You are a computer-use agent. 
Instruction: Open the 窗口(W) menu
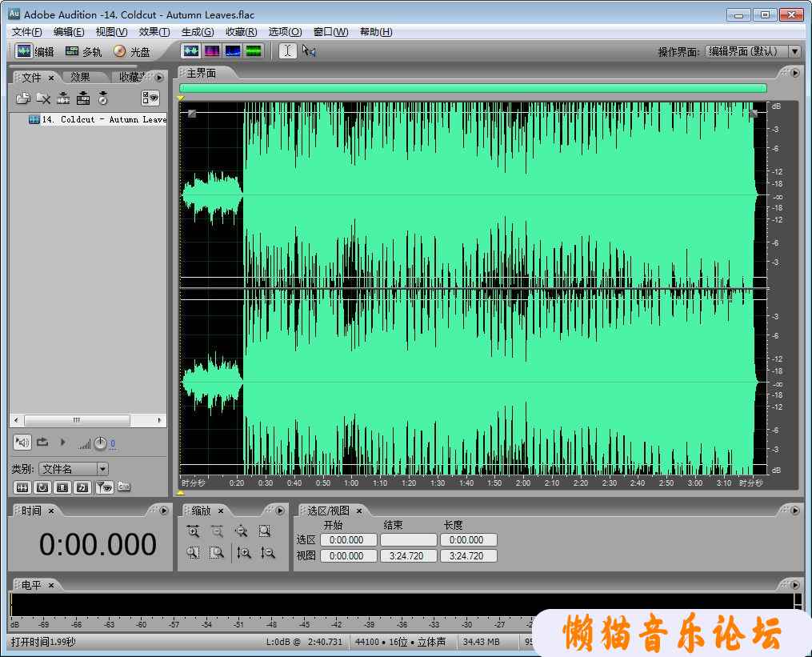coord(331,32)
